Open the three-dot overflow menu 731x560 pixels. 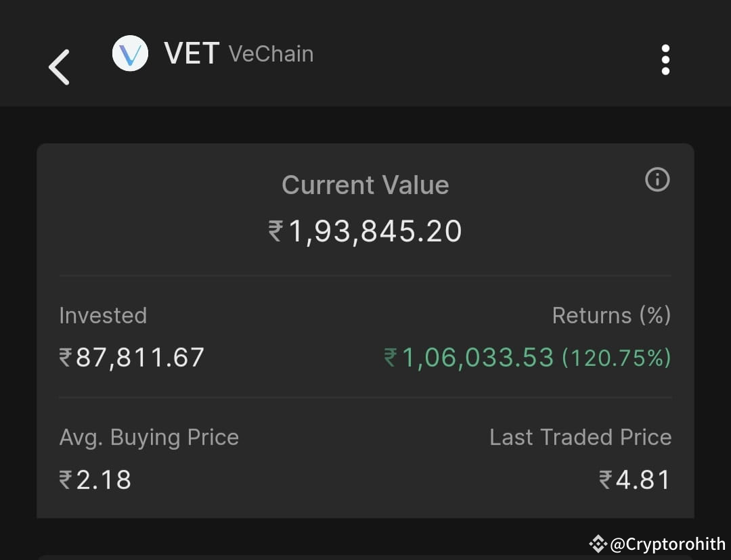tap(666, 60)
